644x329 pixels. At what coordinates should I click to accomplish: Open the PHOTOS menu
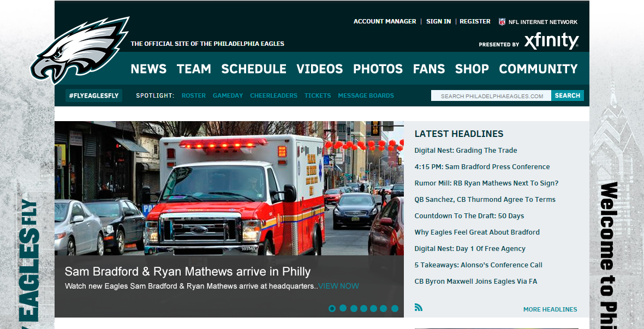coord(378,69)
